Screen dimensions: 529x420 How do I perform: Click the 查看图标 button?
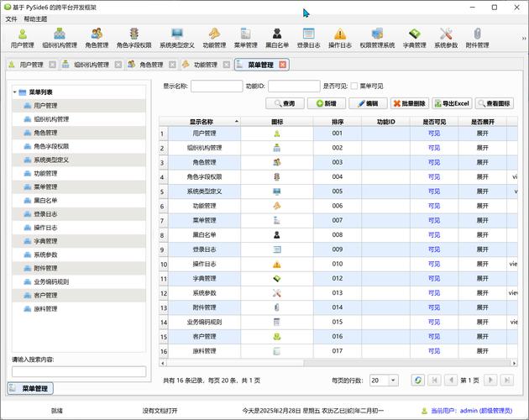tap(495, 103)
